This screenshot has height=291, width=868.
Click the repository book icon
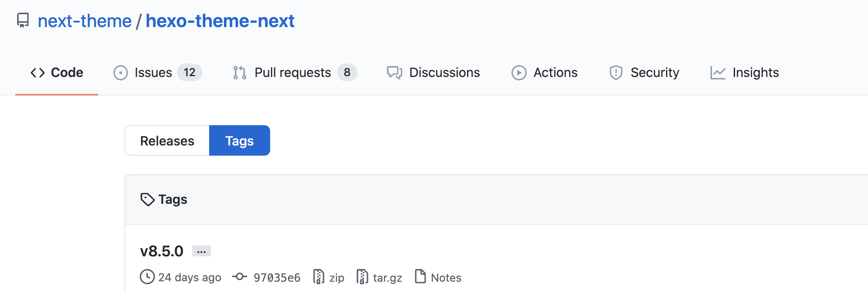tap(23, 20)
